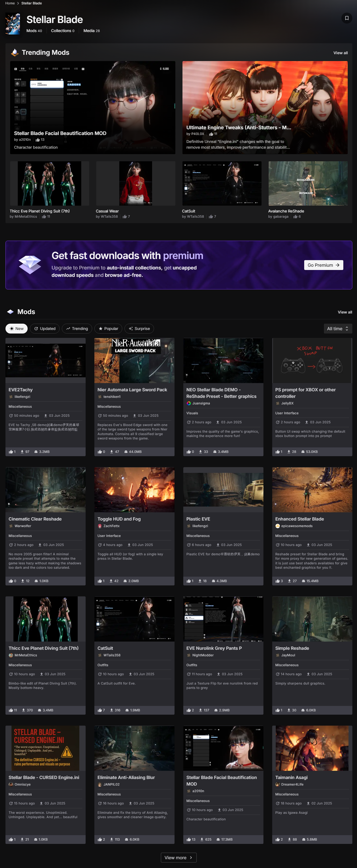This screenshot has width=357, height=868.
Task: Click the thumbs-up icon on EVE2Tachy card
Action: [x=11, y=452]
